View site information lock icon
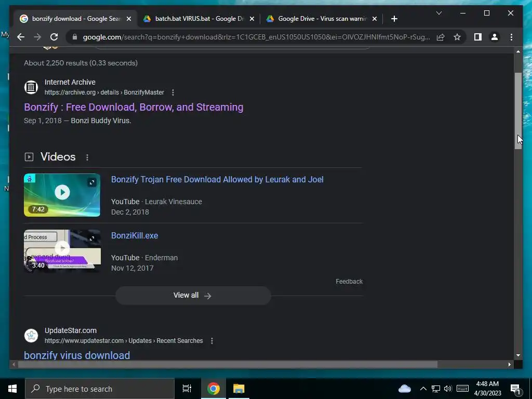This screenshot has width=532, height=399. coord(75,37)
